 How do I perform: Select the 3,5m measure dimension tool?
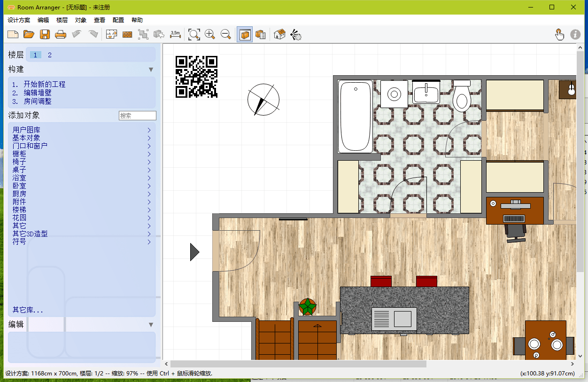click(175, 34)
